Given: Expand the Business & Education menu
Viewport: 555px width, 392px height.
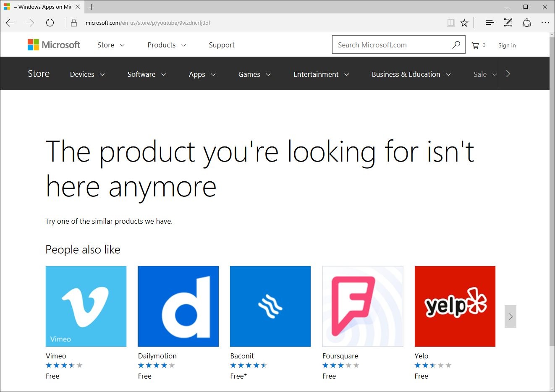Looking at the screenshot, I should (x=411, y=74).
